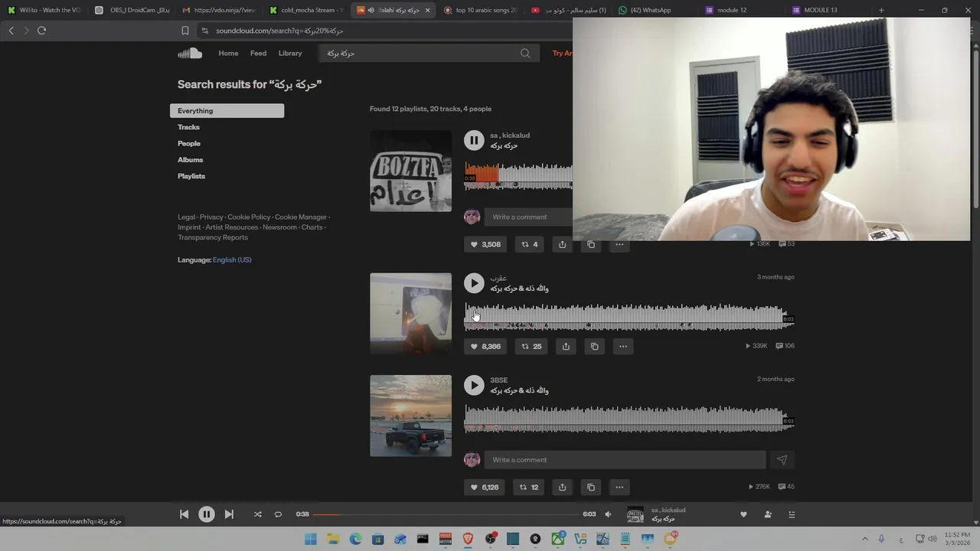
Task: Open the pickup truck track artwork
Action: (410, 416)
